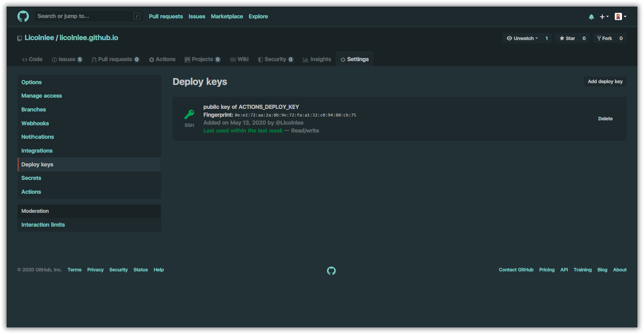644x334 pixels.
Task: Open the Blog footer link
Action: pyautogui.click(x=602, y=270)
